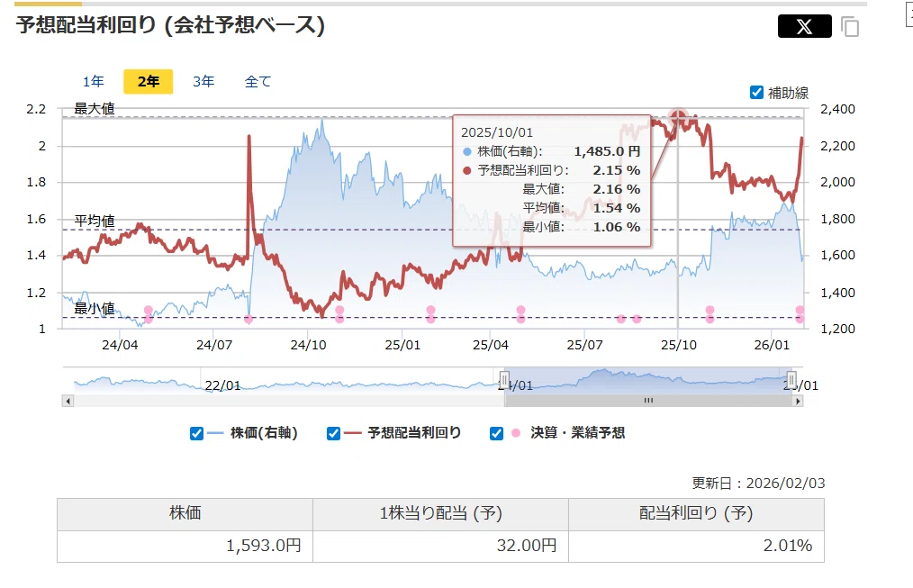The width and height of the screenshot is (913, 588).
Task: Click the 24/04 x-axis label
Action: coord(120,345)
